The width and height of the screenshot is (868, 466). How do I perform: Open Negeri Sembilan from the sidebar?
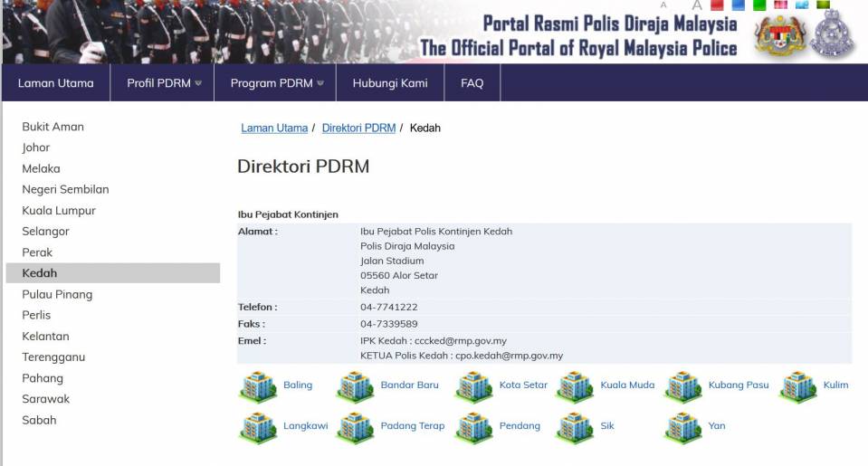[65, 189]
